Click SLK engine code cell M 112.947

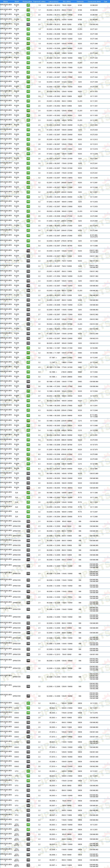[x=94, y=512]
